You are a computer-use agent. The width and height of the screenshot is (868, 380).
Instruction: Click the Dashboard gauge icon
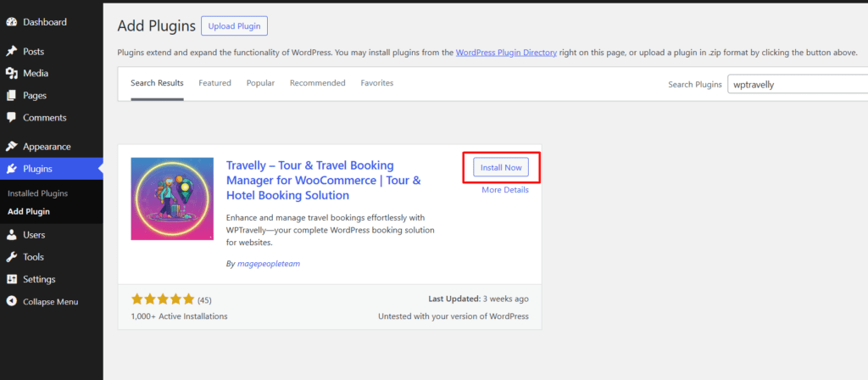point(11,22)
